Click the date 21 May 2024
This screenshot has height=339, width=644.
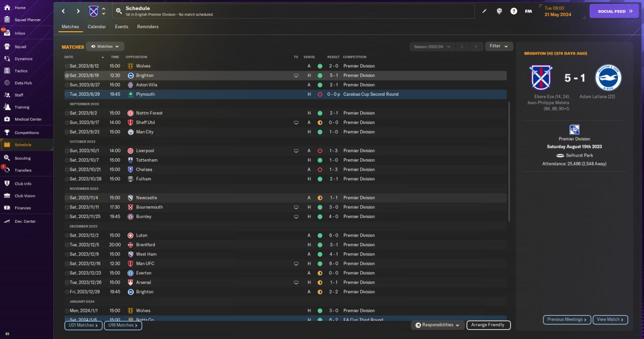pyautogui.click(x=559, y=14)
